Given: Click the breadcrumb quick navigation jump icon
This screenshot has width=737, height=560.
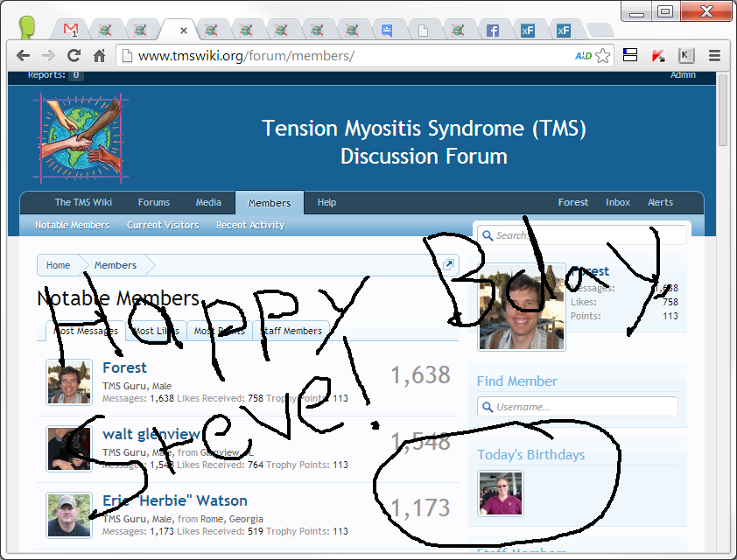Looking at the screenshot, I should 449,265.
